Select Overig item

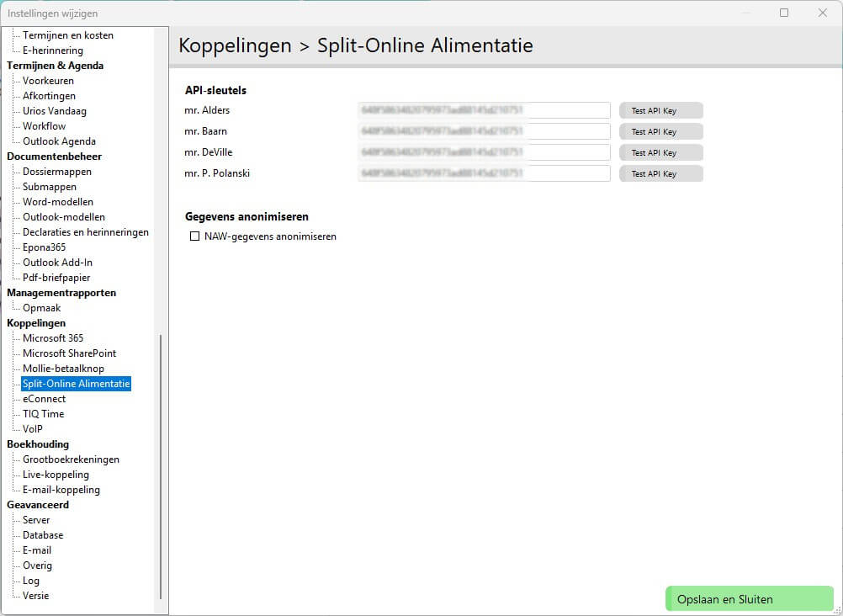point(37,566)
